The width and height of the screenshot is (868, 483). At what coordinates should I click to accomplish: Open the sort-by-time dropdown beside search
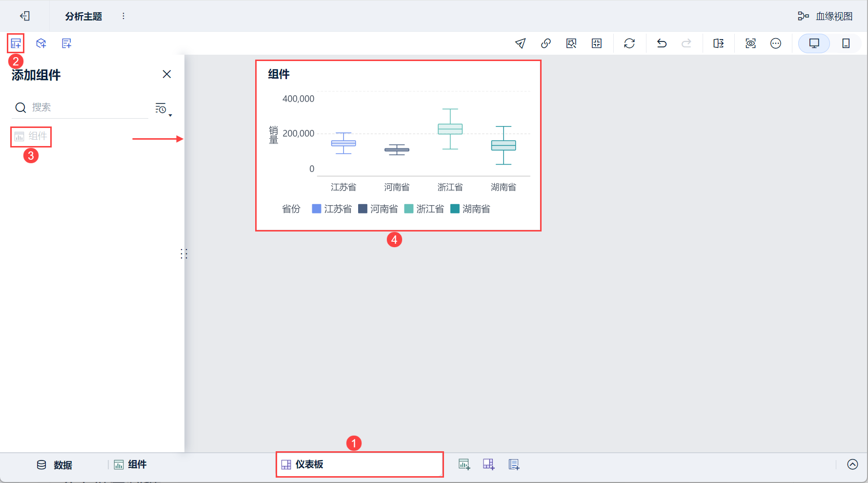coord(163,109)
